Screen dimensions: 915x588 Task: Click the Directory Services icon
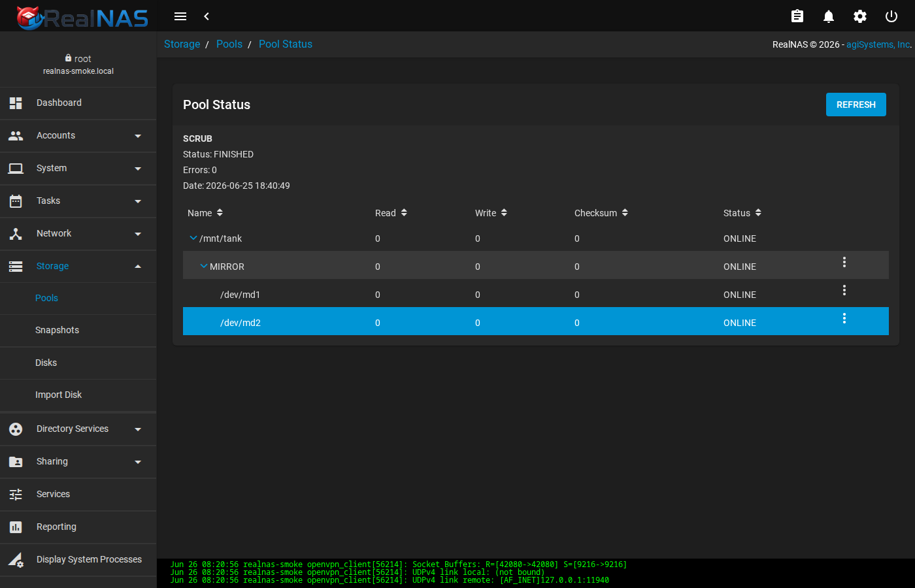[16, 429]
